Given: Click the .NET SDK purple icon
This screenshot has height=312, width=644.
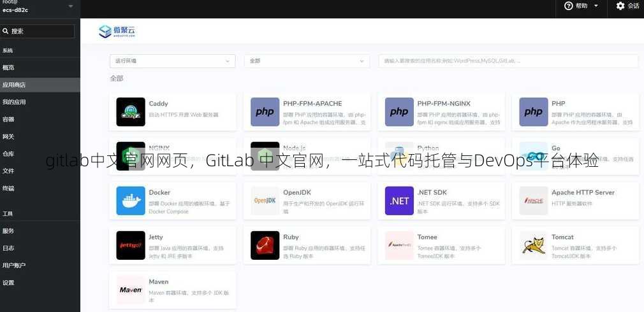Looking at the screenshot, I should click(399, 201).
